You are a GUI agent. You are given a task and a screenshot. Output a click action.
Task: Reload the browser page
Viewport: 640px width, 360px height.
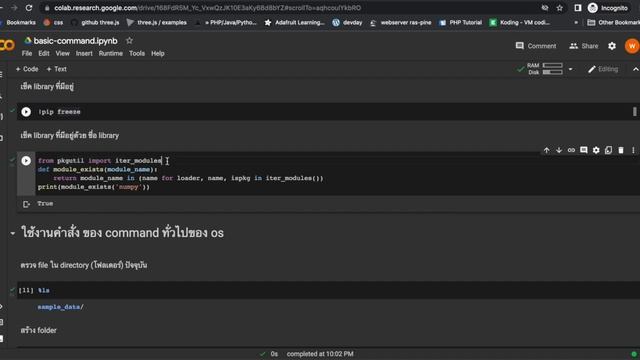29,8
